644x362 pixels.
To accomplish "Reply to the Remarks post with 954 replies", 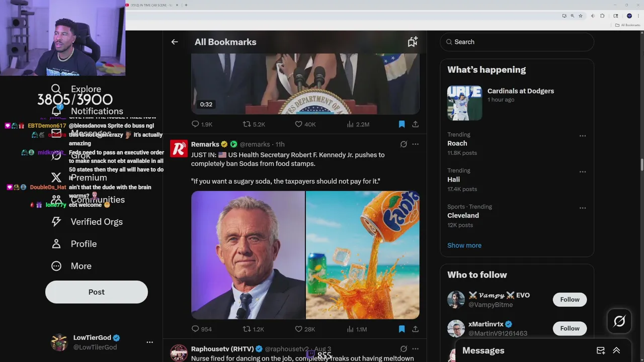I will [x=195, y=329].
